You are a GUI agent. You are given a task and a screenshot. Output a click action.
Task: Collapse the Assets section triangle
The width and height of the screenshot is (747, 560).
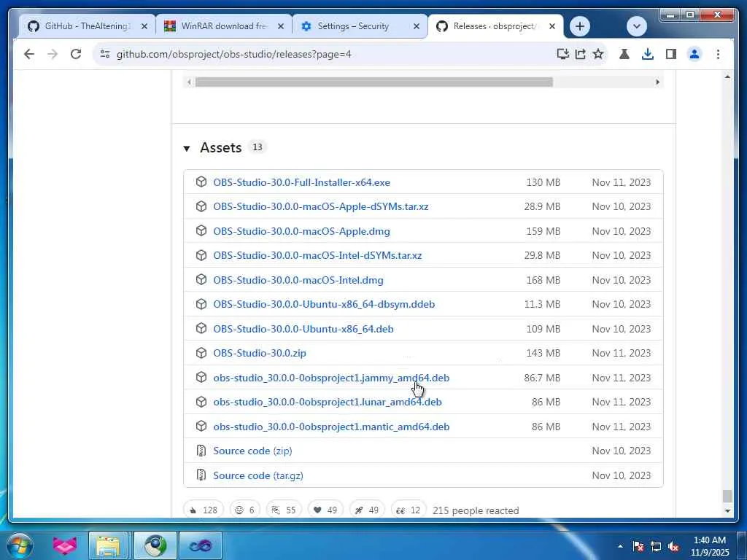click(x=187, y=149)
